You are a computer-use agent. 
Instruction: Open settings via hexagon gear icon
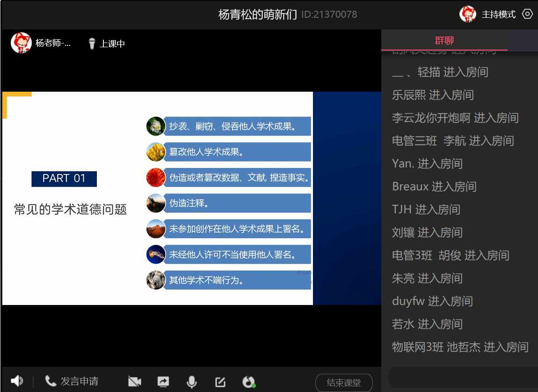[527, 14]
